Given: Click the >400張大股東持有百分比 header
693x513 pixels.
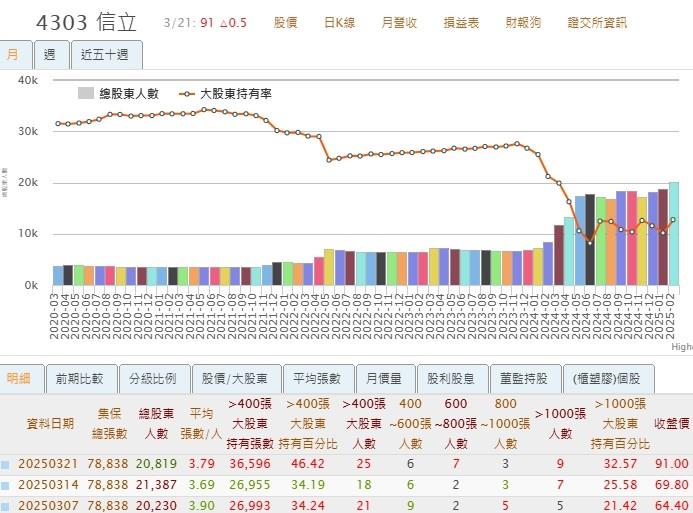Looking at the screenshot, I should click(x=308, y=423).
